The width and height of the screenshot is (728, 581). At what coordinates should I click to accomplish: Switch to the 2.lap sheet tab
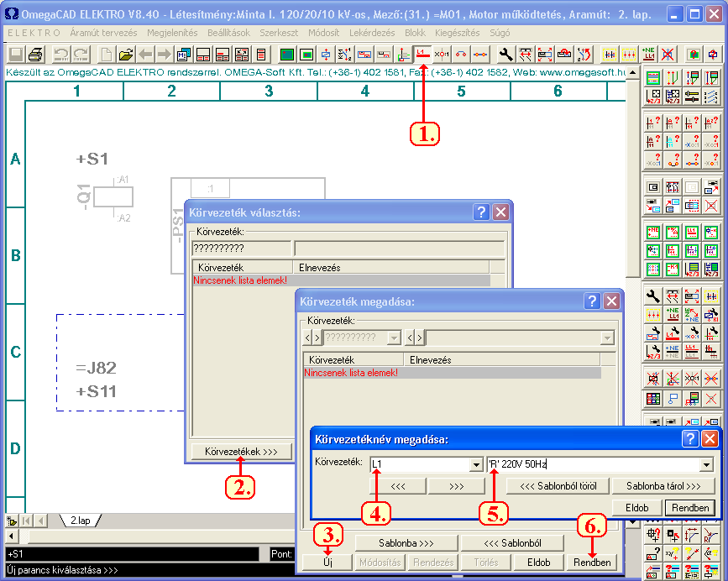pos(81,521)
